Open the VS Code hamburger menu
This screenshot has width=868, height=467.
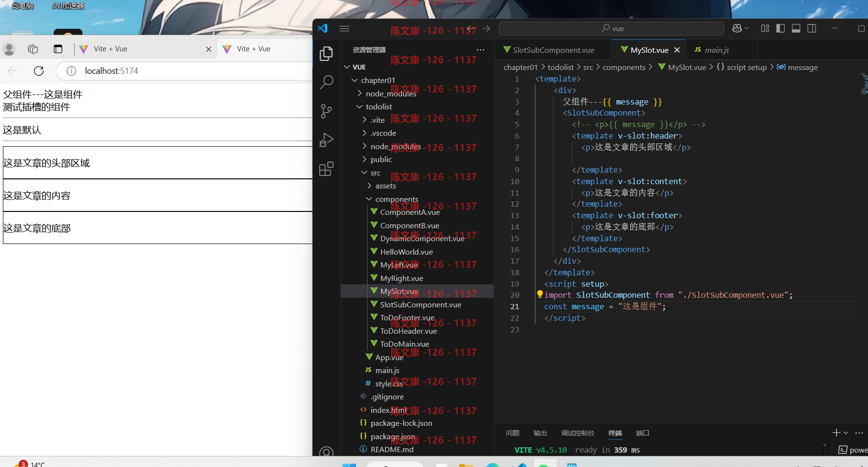(x=344, y=29)
